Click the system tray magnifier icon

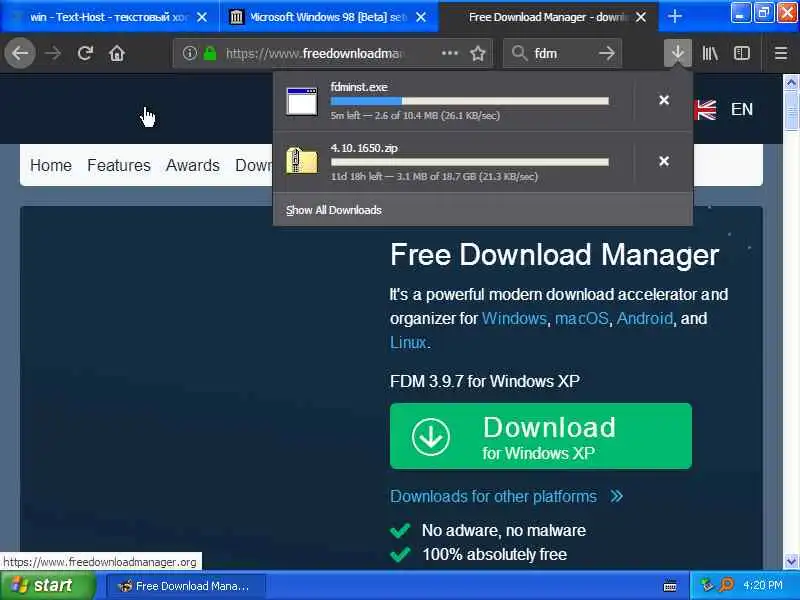click(x=726, y=585)
